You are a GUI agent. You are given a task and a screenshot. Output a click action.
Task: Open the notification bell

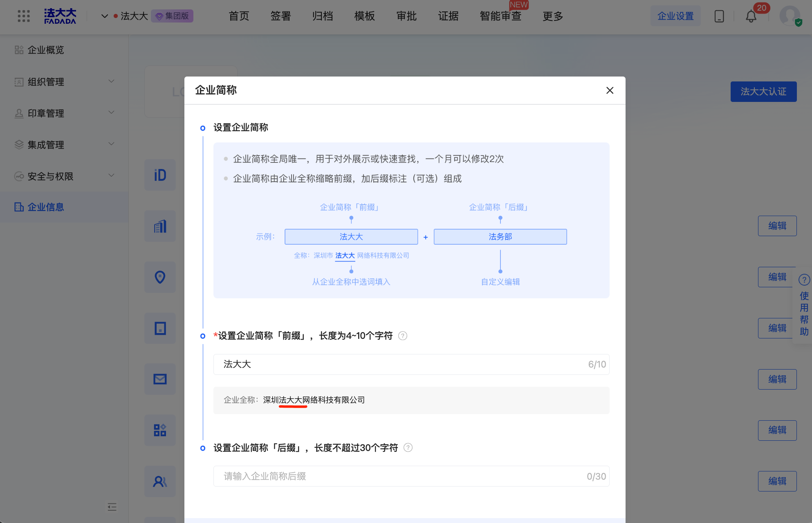[x=751, y=16]
